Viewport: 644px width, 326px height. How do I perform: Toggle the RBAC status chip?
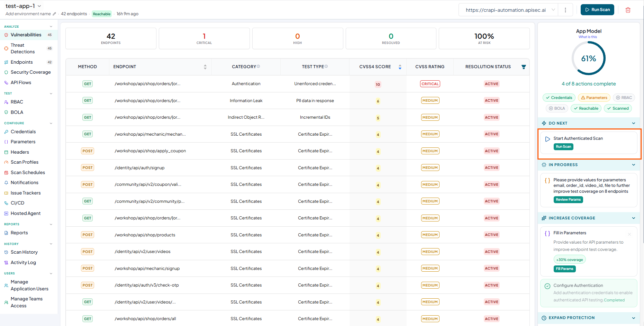tap(624, 98)
